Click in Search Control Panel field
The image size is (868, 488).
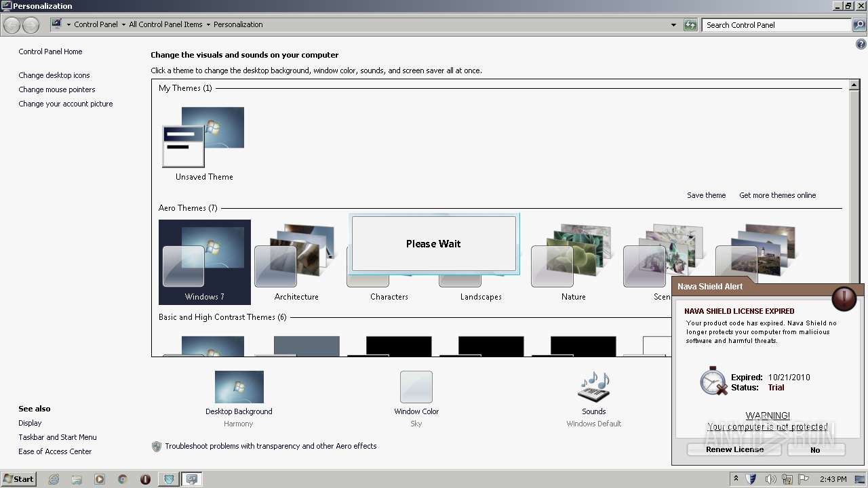(776, 25)
